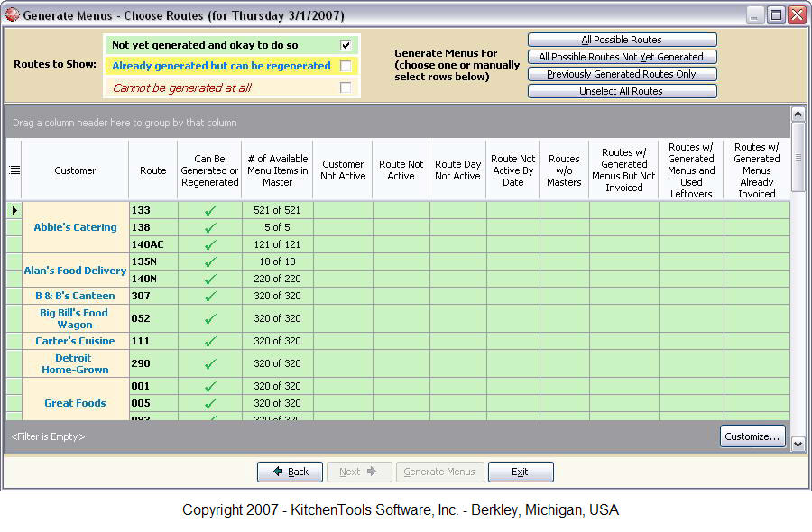Click the group-by-column drop area
The height and width of the screenshot is (532, 812).
coord(398,123)
